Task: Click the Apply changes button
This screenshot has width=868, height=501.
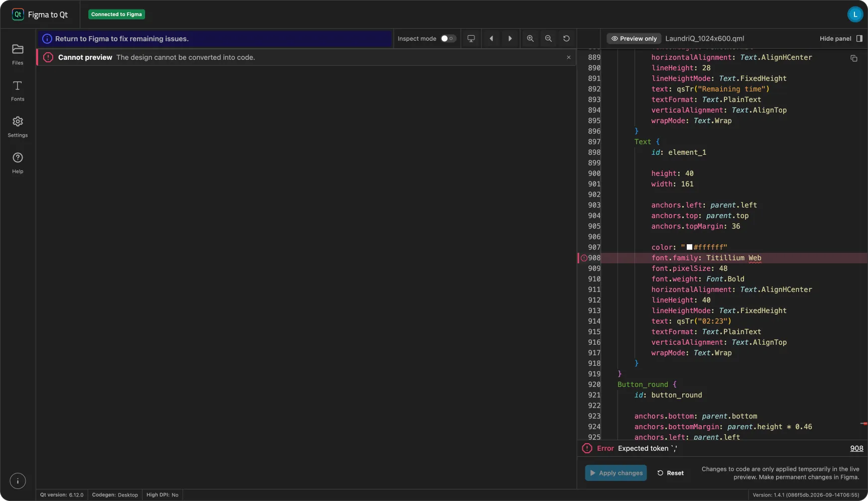Action: (615, 473)
